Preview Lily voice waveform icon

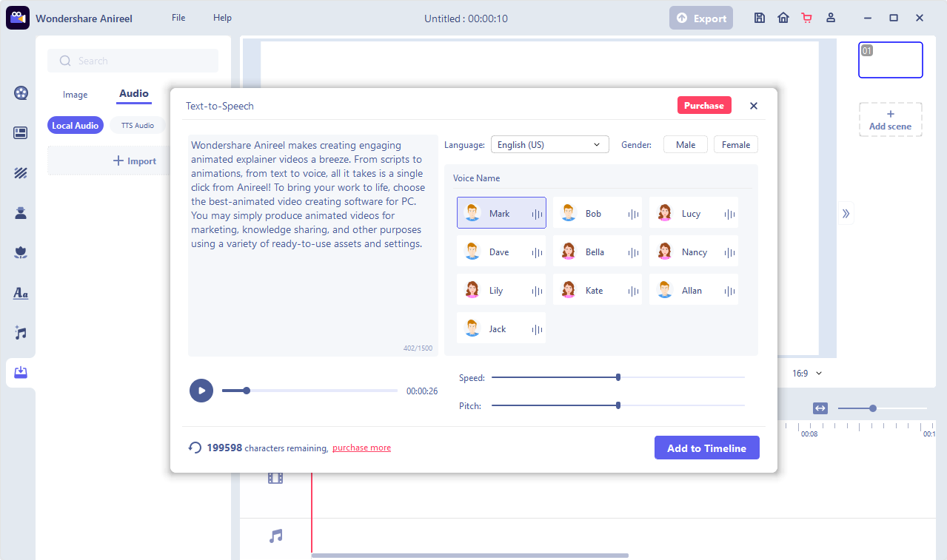click(537, 291)
